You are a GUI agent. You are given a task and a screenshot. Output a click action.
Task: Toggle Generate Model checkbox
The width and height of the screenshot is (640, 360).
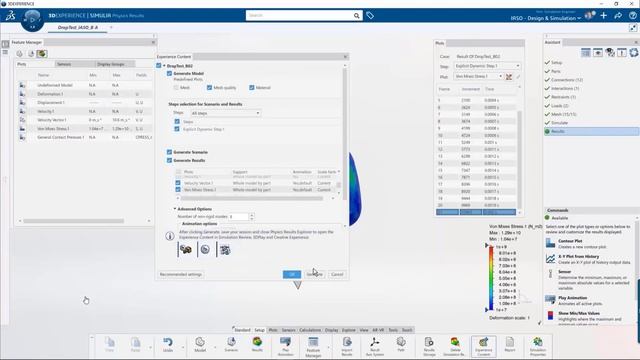pos(169,73)
